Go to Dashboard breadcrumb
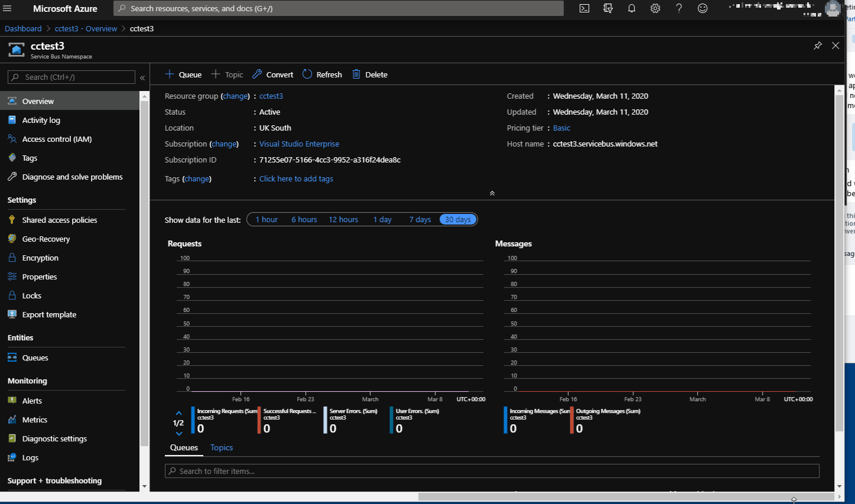This screenshot has height=504, width=855. [23, 28]
